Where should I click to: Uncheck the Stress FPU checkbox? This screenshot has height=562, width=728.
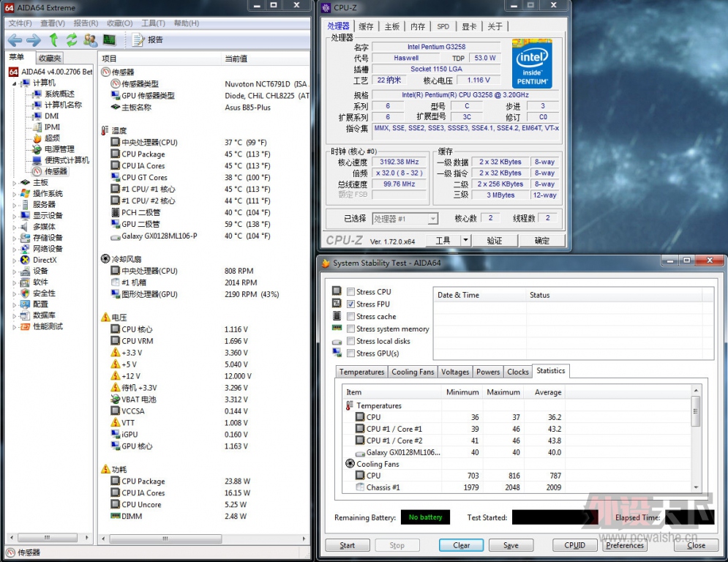coord(351,304)
